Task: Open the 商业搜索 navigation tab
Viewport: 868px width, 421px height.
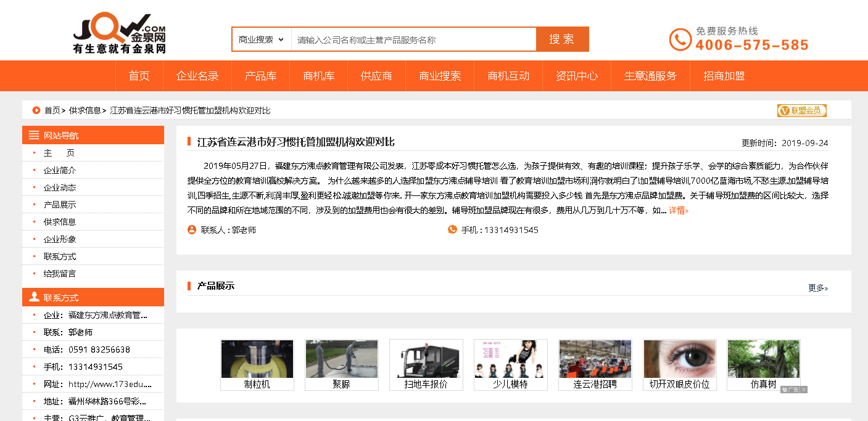Action: point(440,76)
